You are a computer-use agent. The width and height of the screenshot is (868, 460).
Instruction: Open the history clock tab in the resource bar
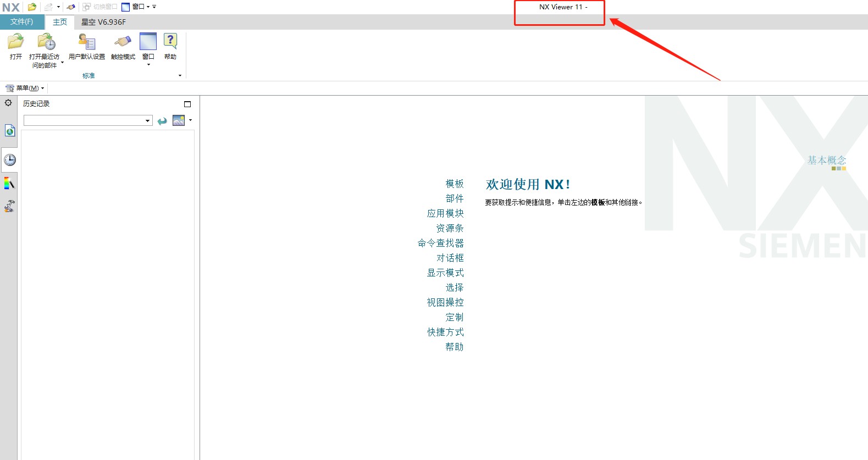[9, 160]
